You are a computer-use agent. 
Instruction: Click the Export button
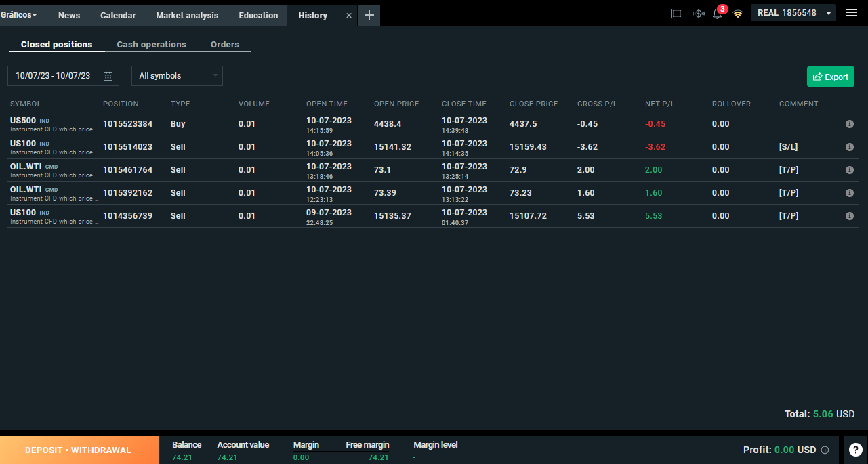point(831,77)
